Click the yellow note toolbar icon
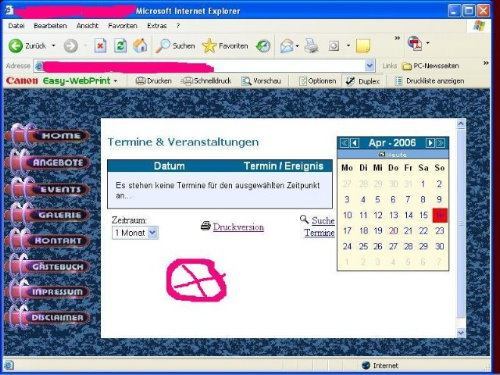The height and width of the screenshot is (375, 500). point(363,46)
